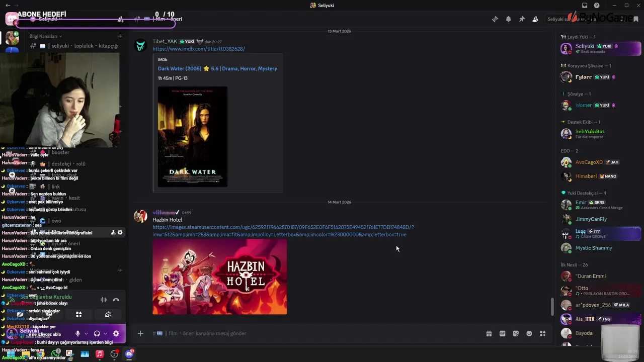Show pinned messages via pin icon
The width and height of the screenshot is (644, 362).
(522, 19)
